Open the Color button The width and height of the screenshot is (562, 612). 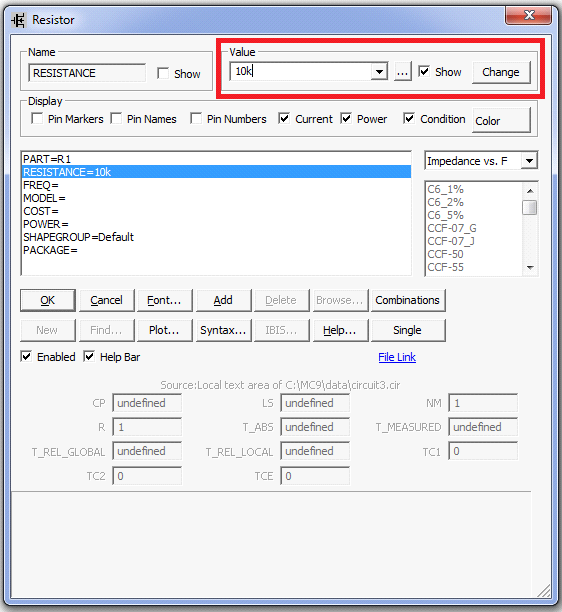(x=501, y=121)
